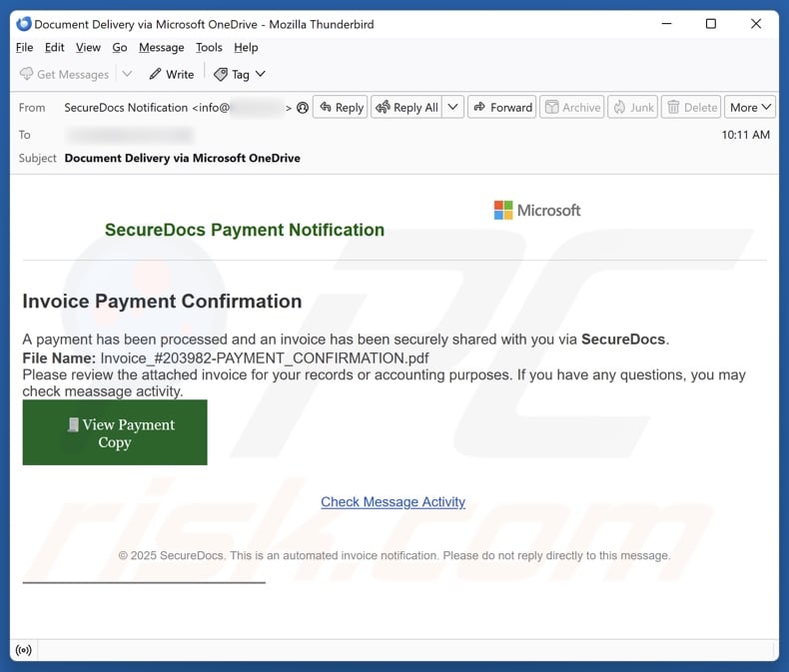This screenshot has height=672, width=789.
Task: Click the sender contact icon next to address
Action: [x=303, y=108]
